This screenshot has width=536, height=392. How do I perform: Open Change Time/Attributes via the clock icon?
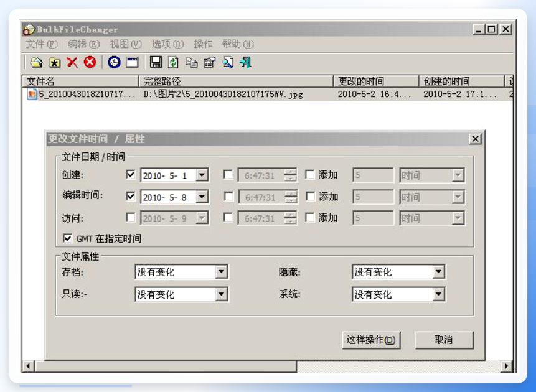coord(114,62)
